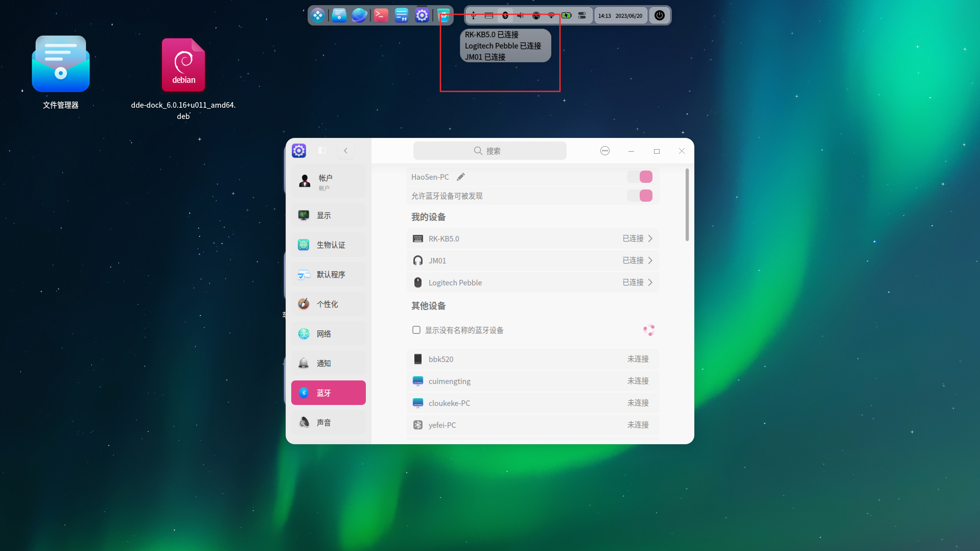Viewport: 980px width, 551px height.
Task: Open the 网络 (Network) settings icon
Action: coord(304,333)
